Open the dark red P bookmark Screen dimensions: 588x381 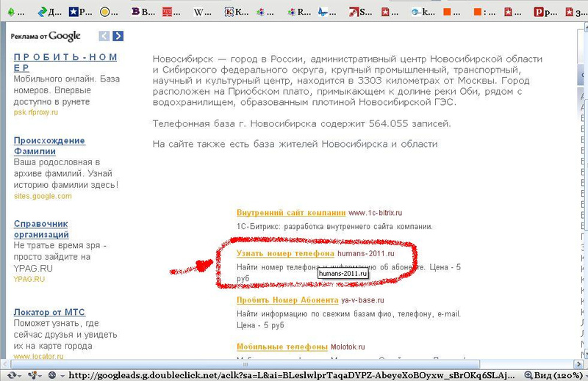pyautogui.click(x=546, y=12)
